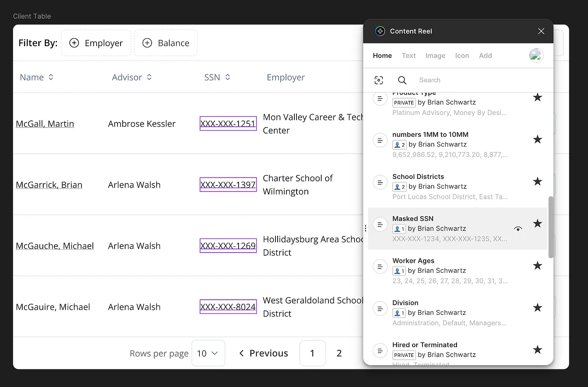Toggle favorite star for Masked SSN
This screenshot has height=387, width=588.
(x=537, y=223)
